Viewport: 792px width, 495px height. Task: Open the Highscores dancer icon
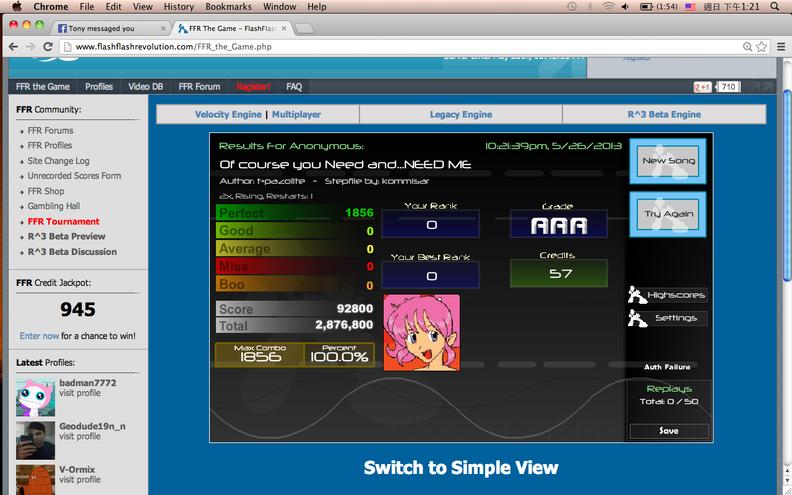pos(637,295)
